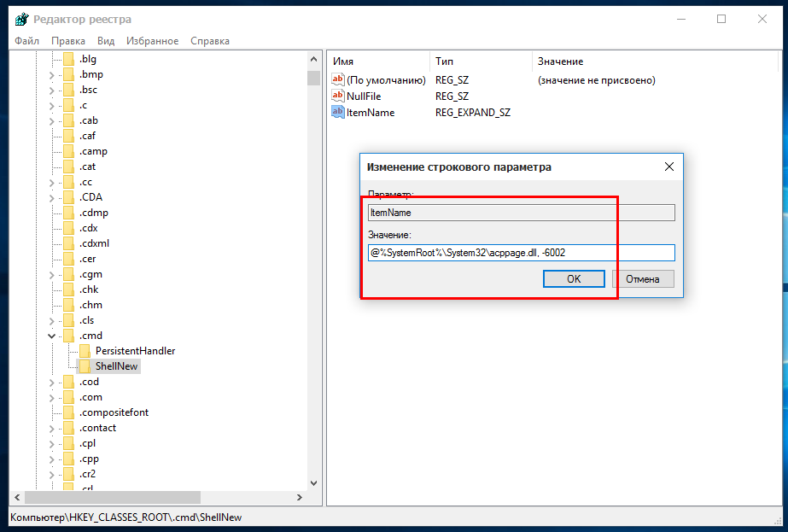Select the .cls key label
Image resolution: width=788 pixels, height=532 pixels.
coord(86,320)
